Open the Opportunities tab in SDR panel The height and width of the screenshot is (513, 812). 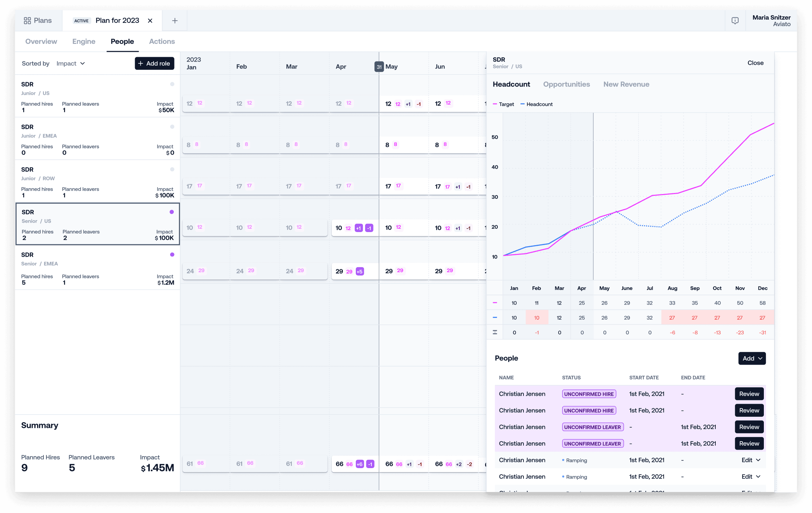[567, 84]
